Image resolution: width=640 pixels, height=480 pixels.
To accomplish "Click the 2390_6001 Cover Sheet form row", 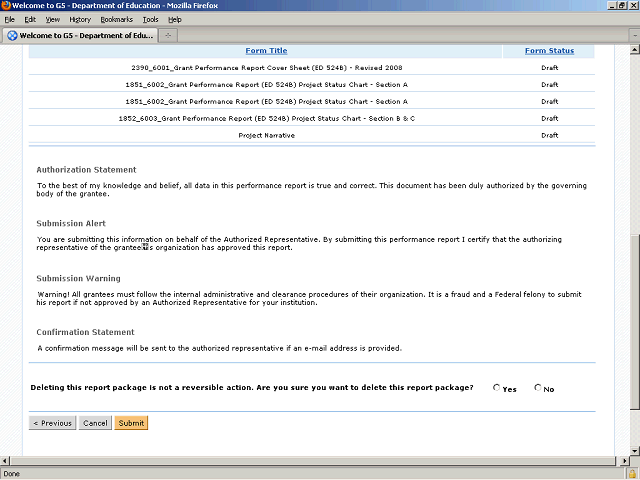I will click(x=312, y=68).
